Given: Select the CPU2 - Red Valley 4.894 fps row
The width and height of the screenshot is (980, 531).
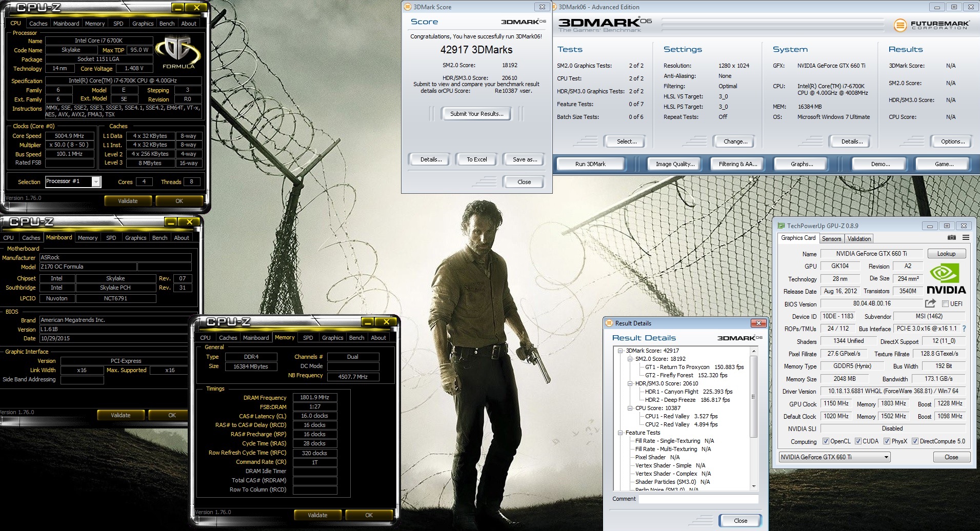Looking at the screenshot, I should (681, 424).
